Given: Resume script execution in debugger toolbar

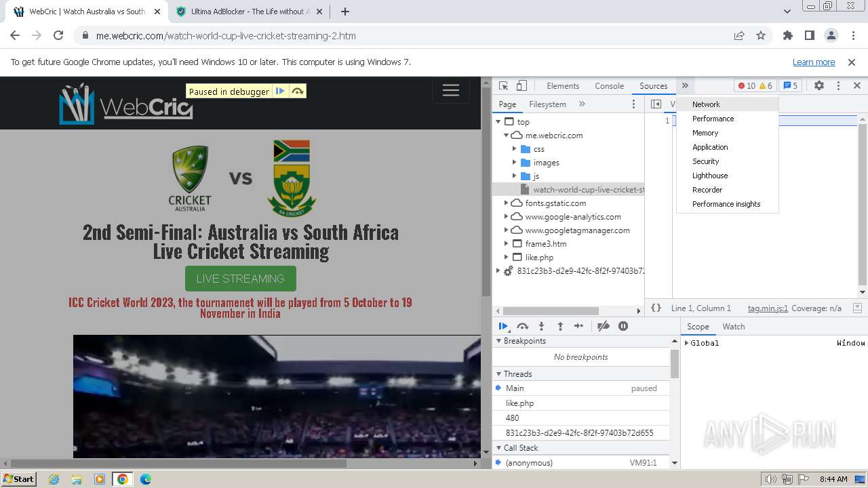Looking at the screenshot, I should click(x=503, y=326).
